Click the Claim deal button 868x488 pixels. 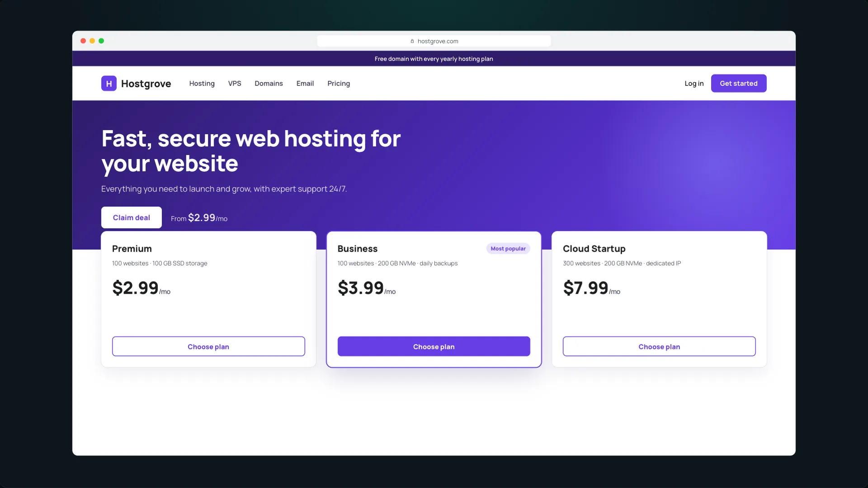[x=132, y=217]
